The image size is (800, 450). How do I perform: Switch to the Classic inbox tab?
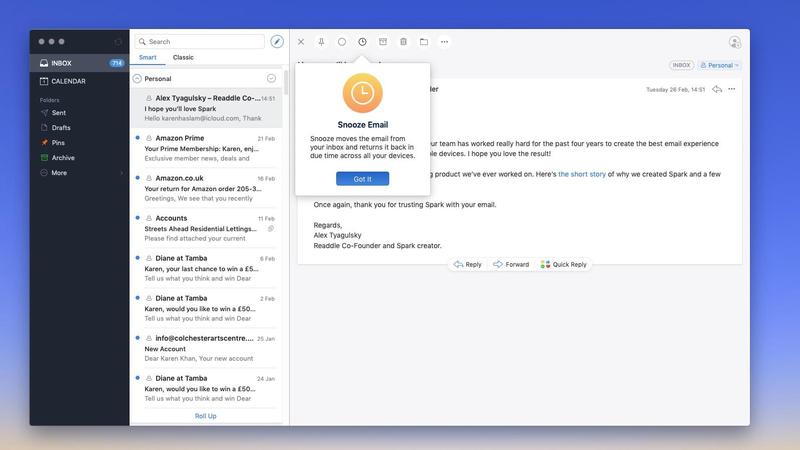click(x=183, y=58)
